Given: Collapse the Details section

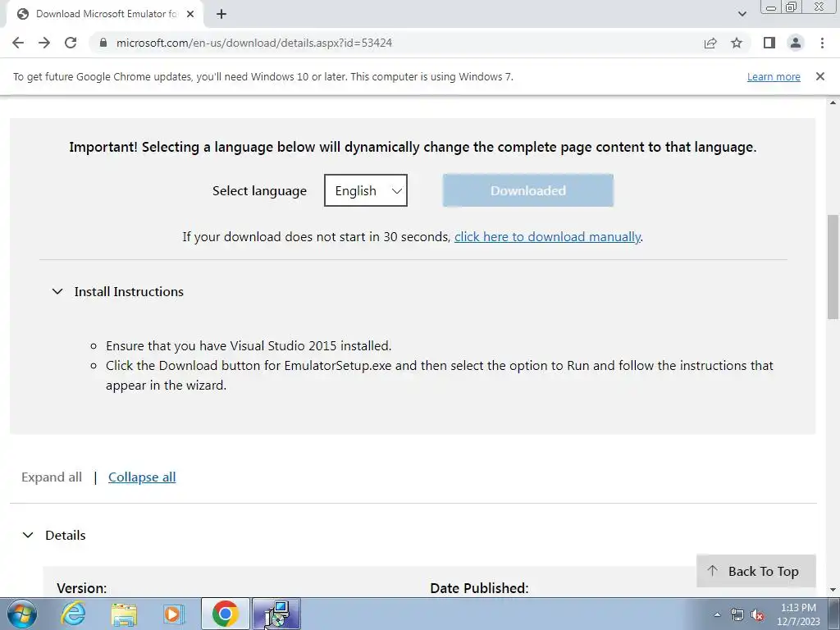Looking at the screenshot, I should 28,535.
